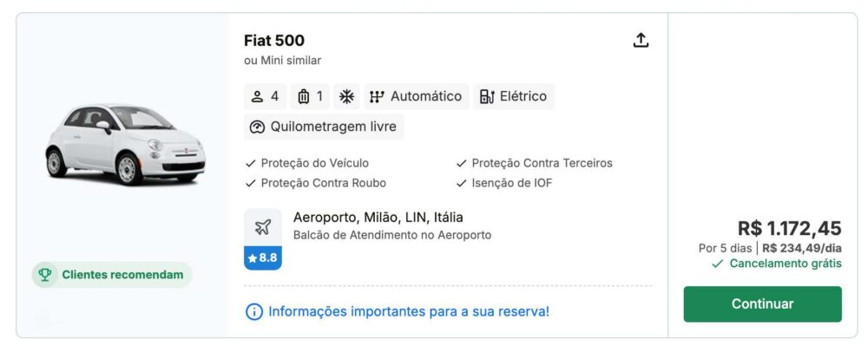868x352 pixels.
Task: Click the Clientes recomendam badge
Action: (113, 275)
